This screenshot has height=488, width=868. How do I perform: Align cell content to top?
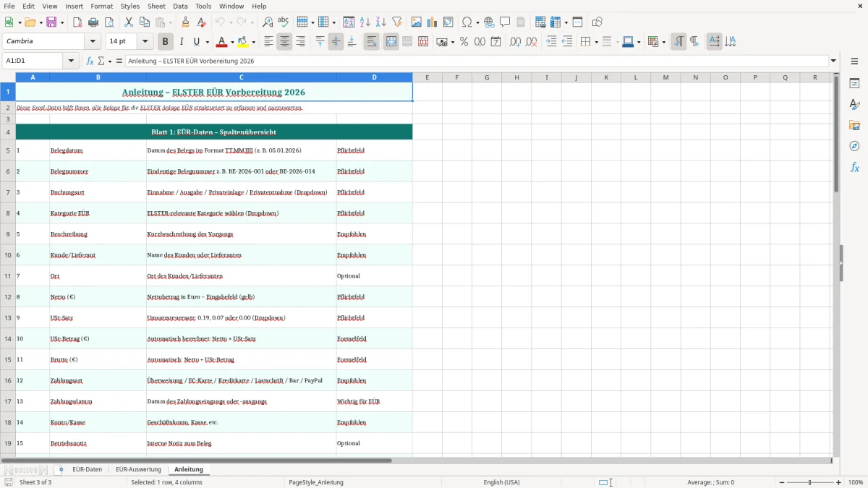pos(320,42)
